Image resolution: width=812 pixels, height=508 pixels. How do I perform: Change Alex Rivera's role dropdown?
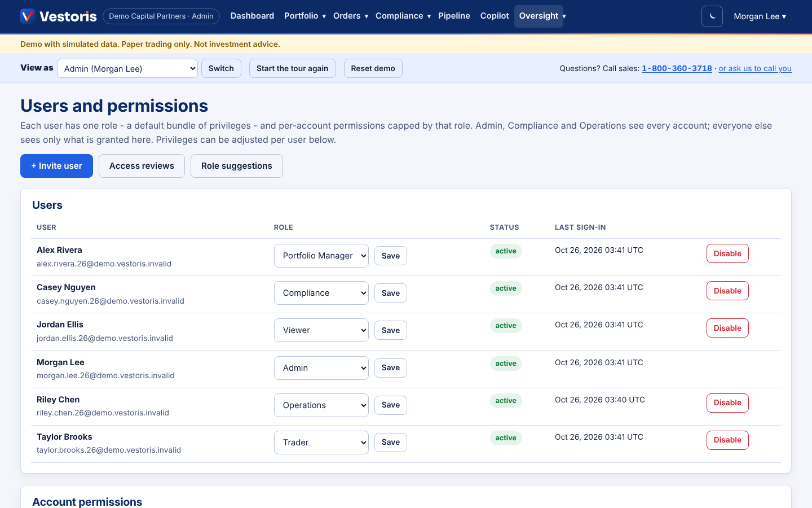pyautogui.click(x=321, y=256)
